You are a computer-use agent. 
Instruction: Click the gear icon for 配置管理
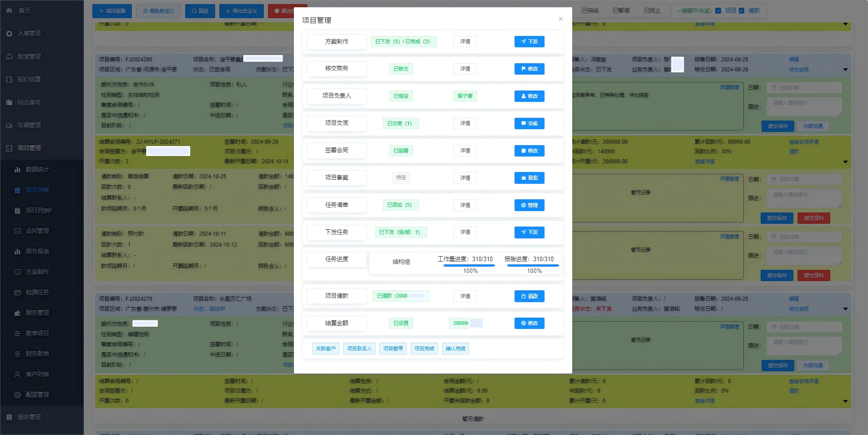17,395
